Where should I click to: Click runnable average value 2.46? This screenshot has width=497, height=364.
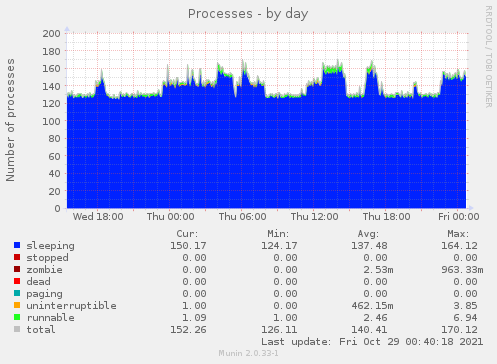[x=375, y=318]
